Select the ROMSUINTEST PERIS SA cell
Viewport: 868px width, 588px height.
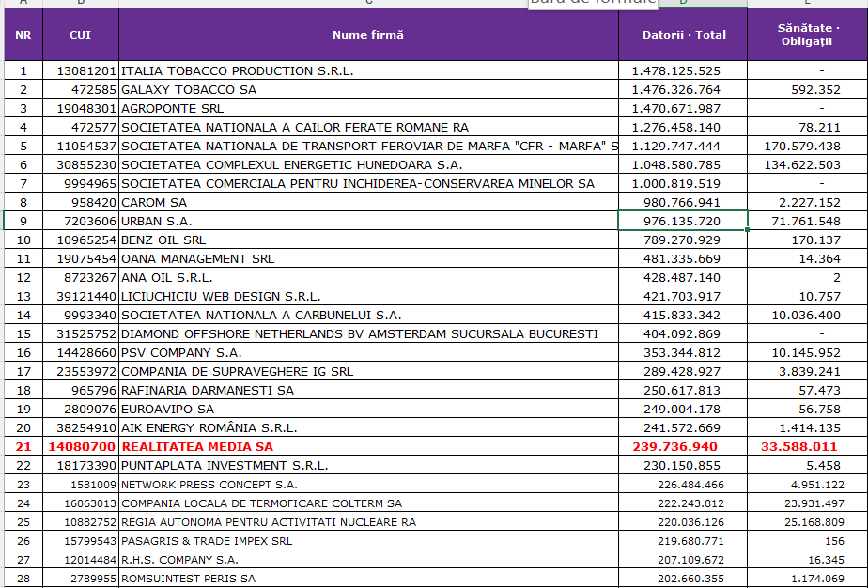(188, 578)
